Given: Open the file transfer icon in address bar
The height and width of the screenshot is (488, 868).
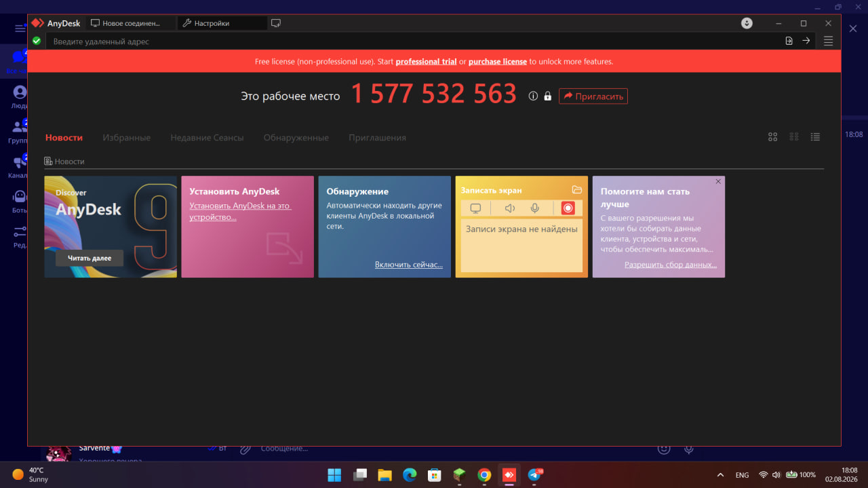Looking at the screenshot, I should pos(789,41).
